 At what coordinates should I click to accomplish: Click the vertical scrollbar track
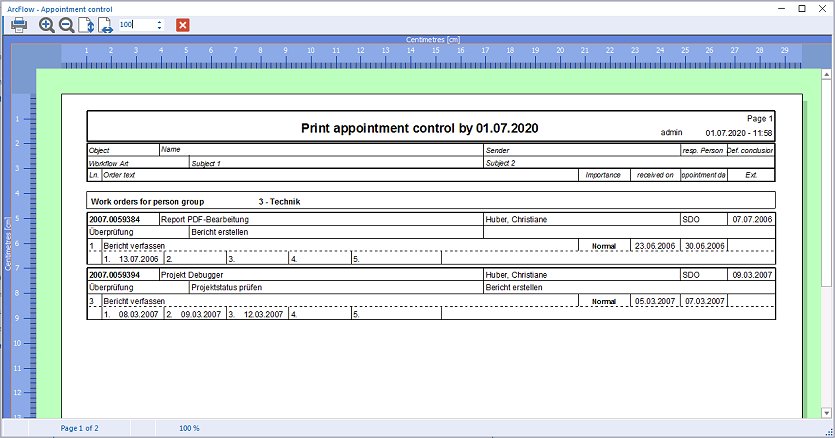click(x=826, y=244)
